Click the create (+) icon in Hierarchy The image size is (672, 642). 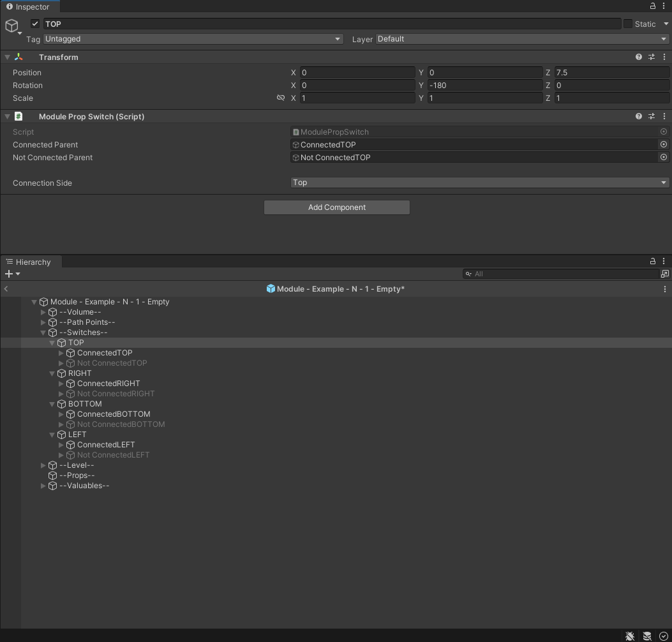click(10, 274)
